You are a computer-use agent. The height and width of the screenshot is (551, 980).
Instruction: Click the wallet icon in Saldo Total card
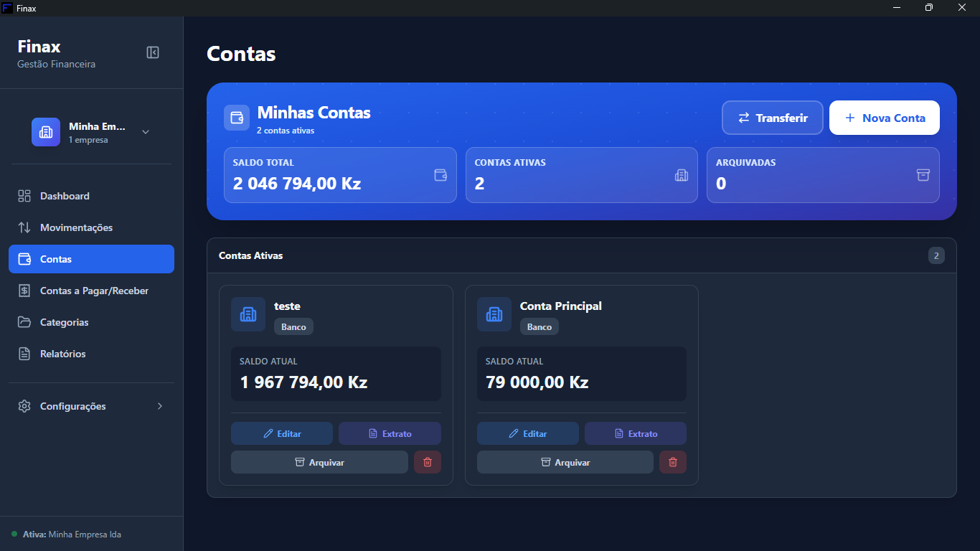coord(440,175)
